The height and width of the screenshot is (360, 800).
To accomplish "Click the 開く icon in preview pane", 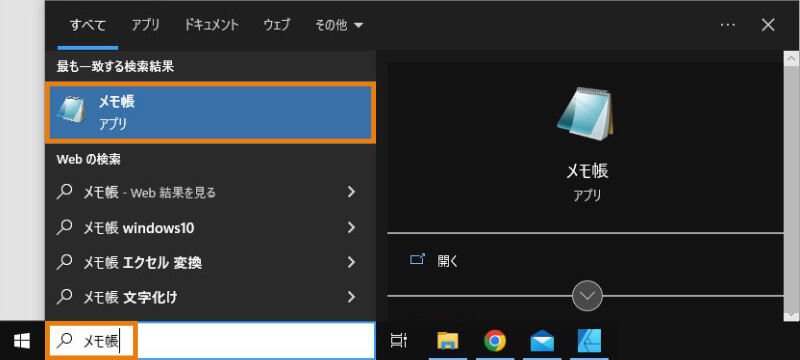I will point(417,260).
